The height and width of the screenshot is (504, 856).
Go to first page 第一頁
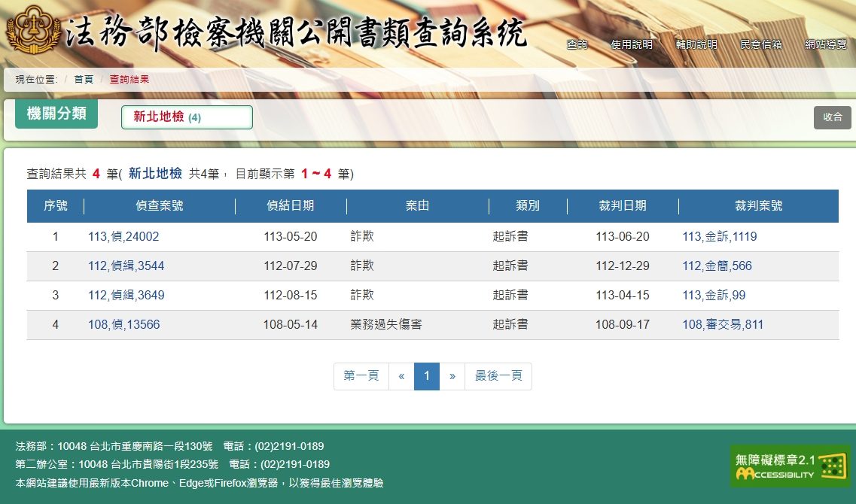tap(361, 376)
